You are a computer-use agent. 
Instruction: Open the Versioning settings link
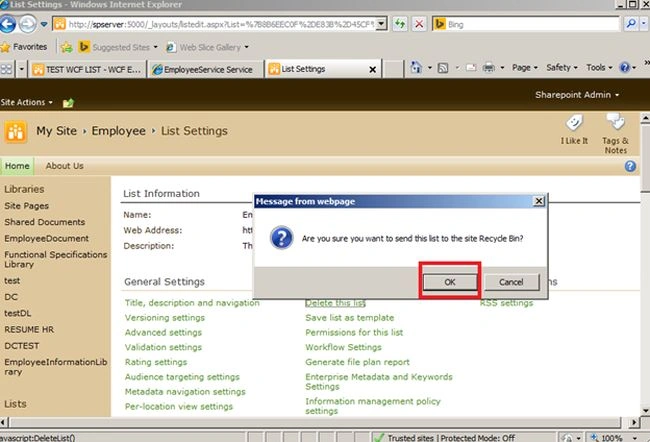(165, 318)
